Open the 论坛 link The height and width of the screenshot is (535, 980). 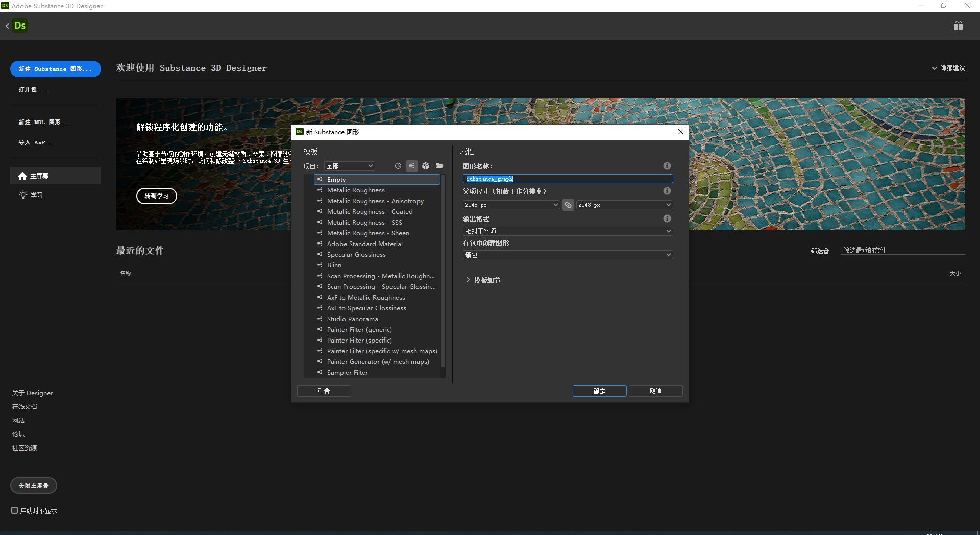pyautogui.click(x=18, y=434)
